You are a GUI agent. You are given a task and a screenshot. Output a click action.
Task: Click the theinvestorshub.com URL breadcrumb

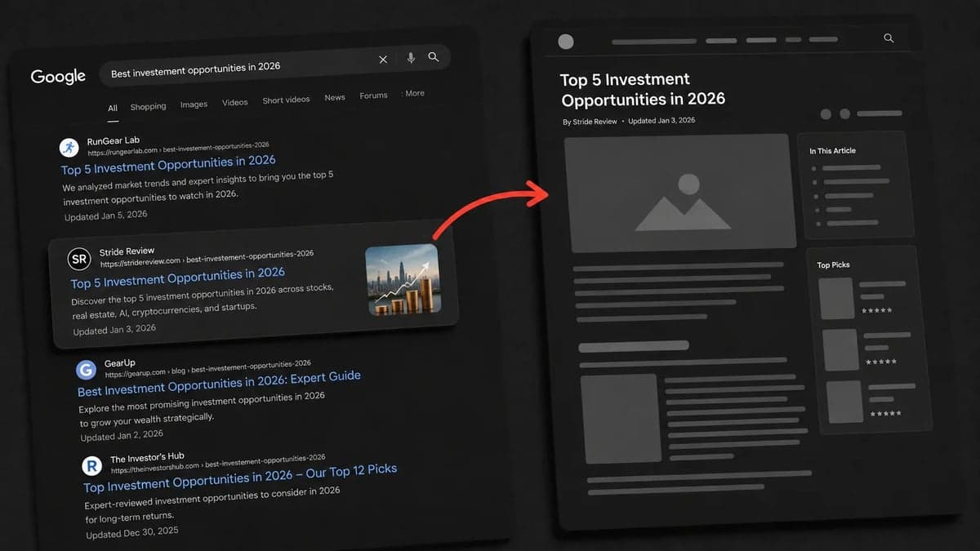click(x=217, y=464)
